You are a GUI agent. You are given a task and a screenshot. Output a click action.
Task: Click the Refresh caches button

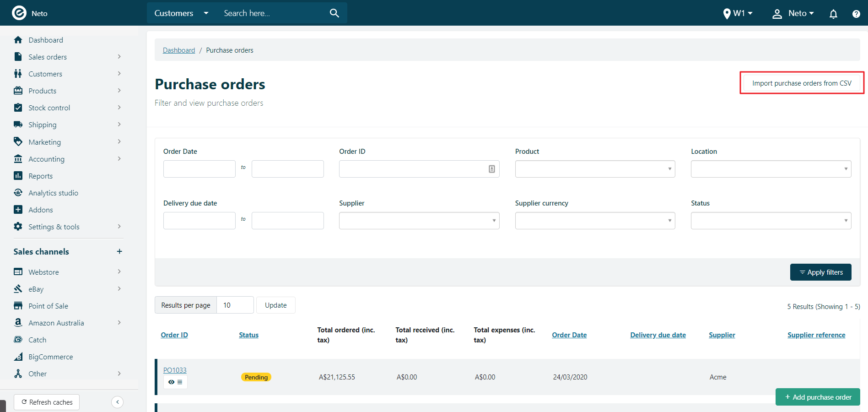pyautogui.click(x=47, y=402)
